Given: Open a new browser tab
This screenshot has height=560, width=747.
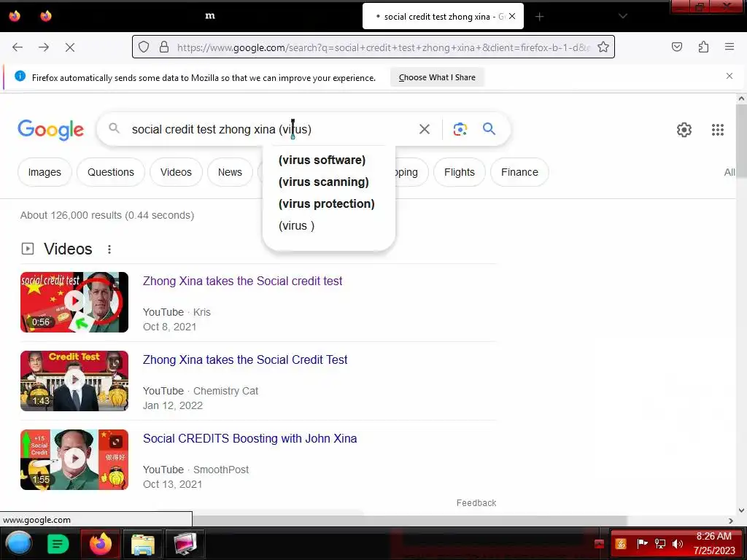Looking at the screenshot, I should (x=539, y=17).
